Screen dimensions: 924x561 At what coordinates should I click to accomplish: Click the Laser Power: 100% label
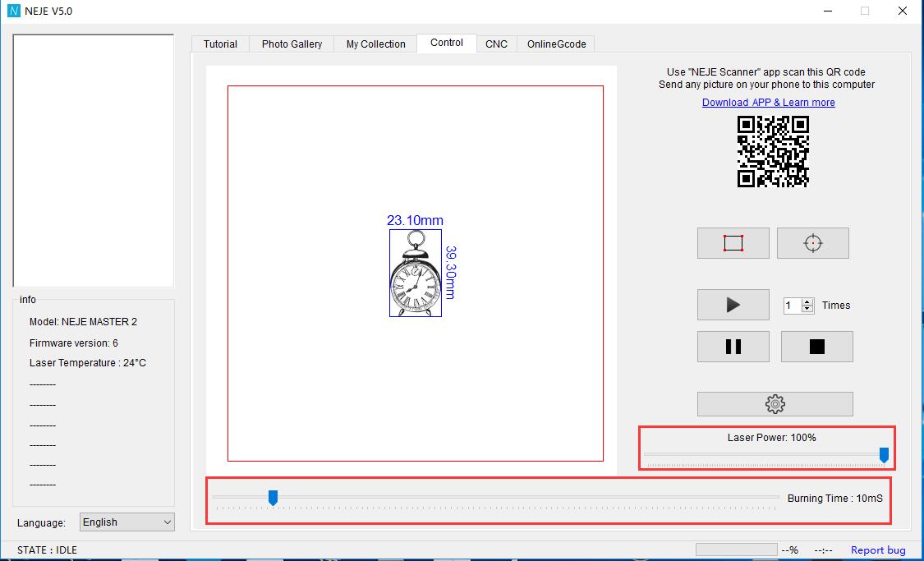click(x=771, y=438)
